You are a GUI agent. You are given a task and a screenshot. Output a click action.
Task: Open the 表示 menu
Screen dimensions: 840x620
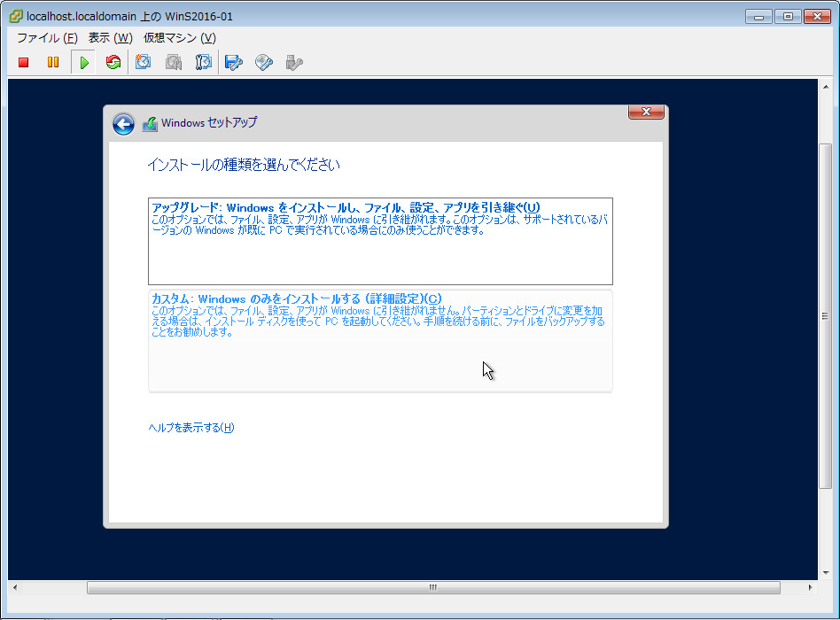pyautogui.click(x=111, y=38)
